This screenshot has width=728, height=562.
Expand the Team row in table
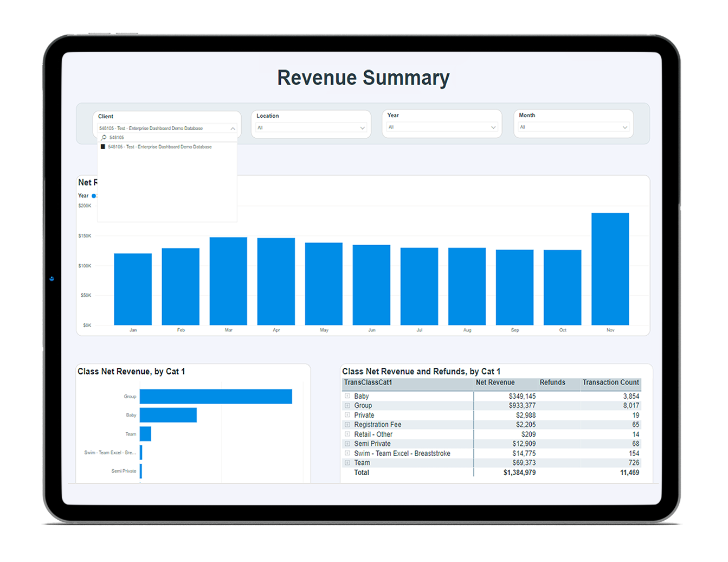click(347, 463)
